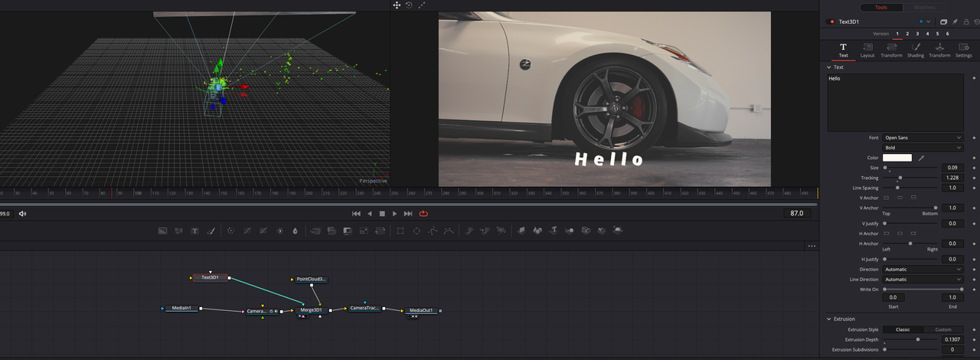The height and width of the screenshot is (360, 980).
Task: Click the pin icon in the inspector header
Action: (955, 21)
